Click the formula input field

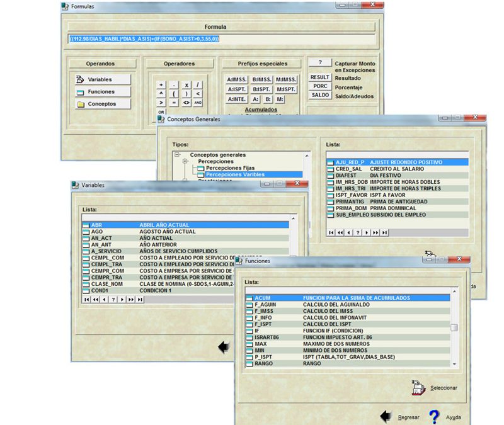pos(220,39)
